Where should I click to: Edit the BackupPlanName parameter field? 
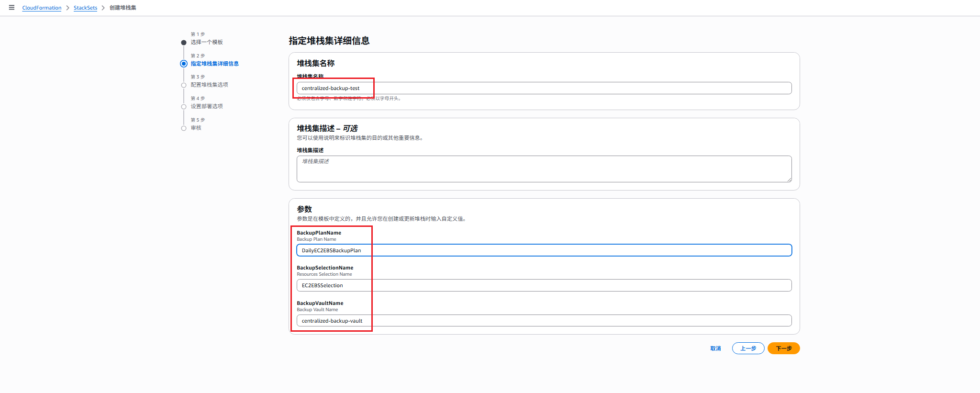click(x=544, y=250)
